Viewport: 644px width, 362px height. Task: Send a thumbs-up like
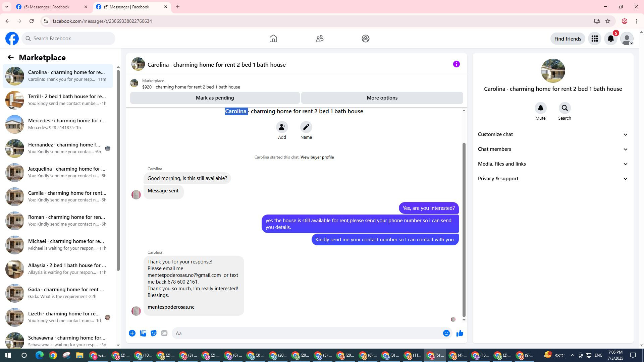click(460, 333)
